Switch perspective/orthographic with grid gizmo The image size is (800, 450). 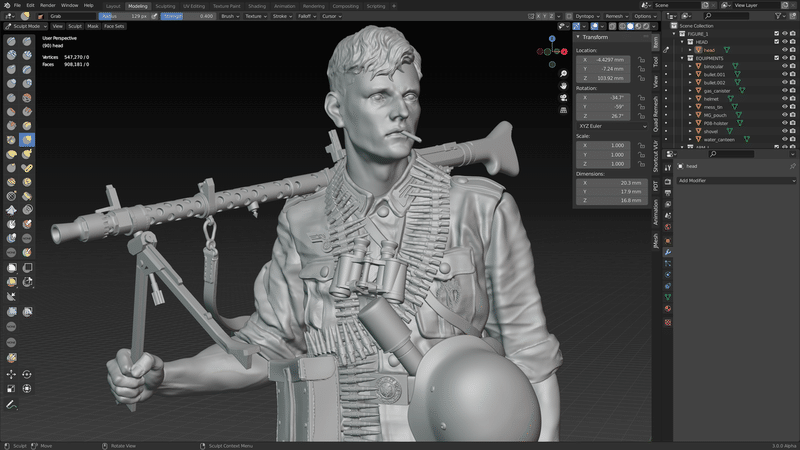click(563, 110)
